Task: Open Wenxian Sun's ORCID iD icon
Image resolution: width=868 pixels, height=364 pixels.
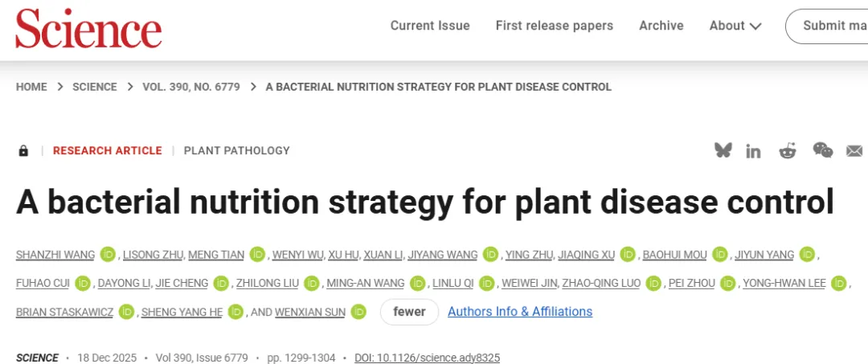Action: [x=358, y=312]
